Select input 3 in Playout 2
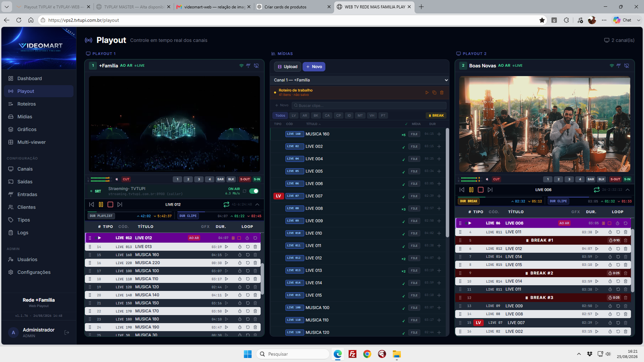 click(x=569, y=179)
